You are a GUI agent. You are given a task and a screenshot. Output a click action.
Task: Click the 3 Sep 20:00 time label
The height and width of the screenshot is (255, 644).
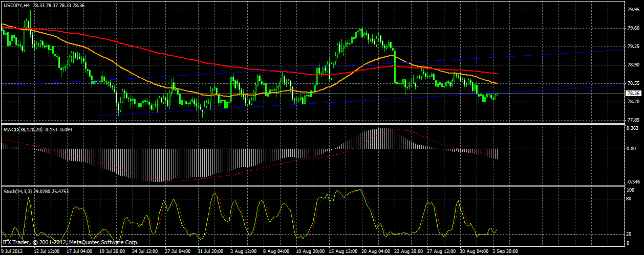click(x=504, y=251)
